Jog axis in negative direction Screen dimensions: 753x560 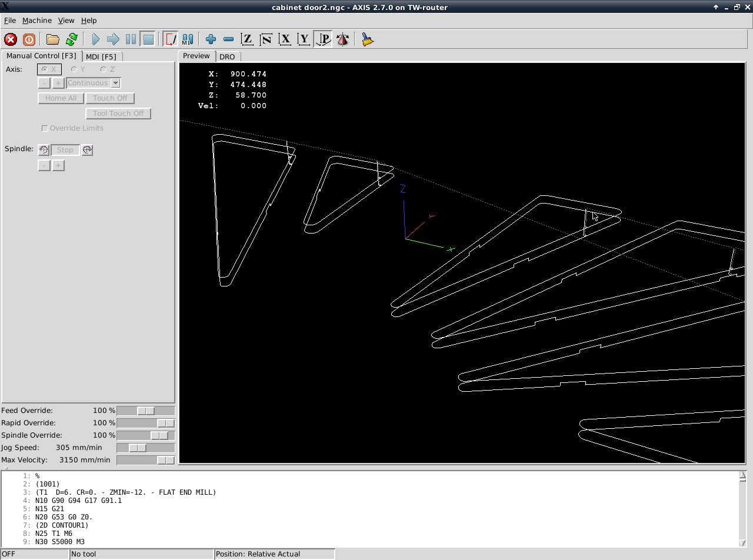[x=45, y=83]
